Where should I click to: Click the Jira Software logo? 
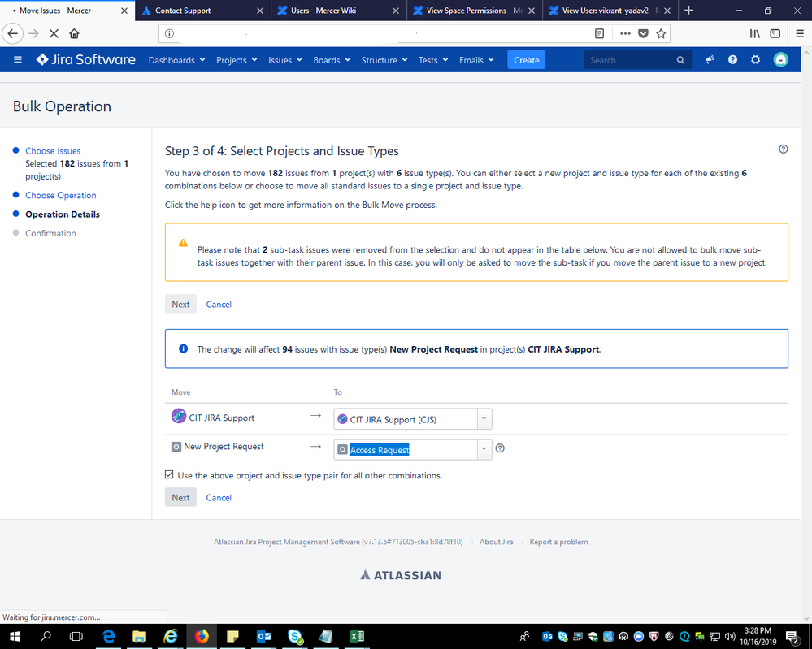[x=86, y=59]
